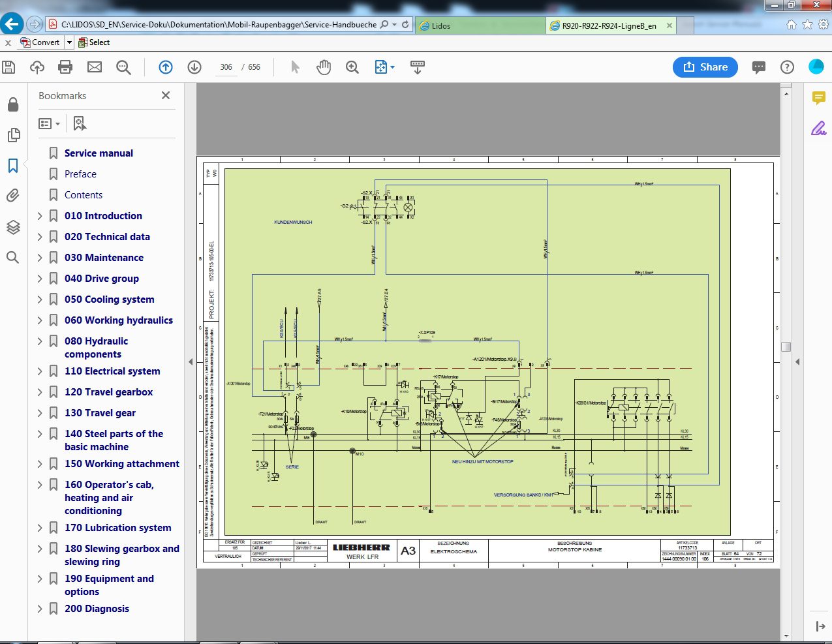Viewport: 832px width, 644px height.
Task: Close the Bookmarks panel
Action: tap(166, 95)
